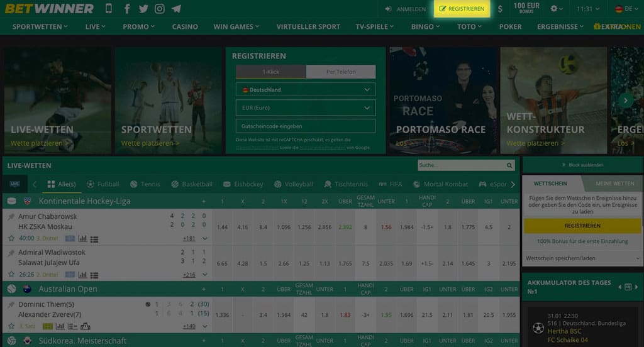Expand Australian Open with plus icon
This screenshot has width=644, height=347.
(x=204, y=289)
